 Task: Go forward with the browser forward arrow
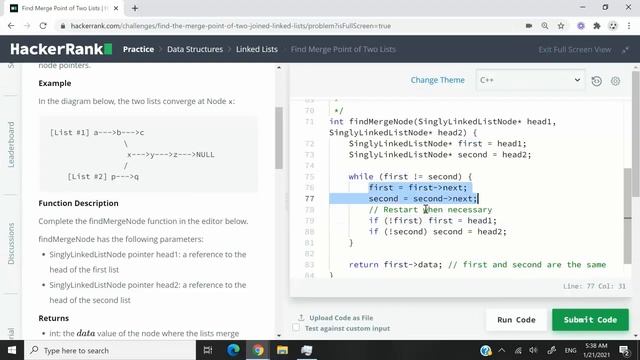(27, 26)
